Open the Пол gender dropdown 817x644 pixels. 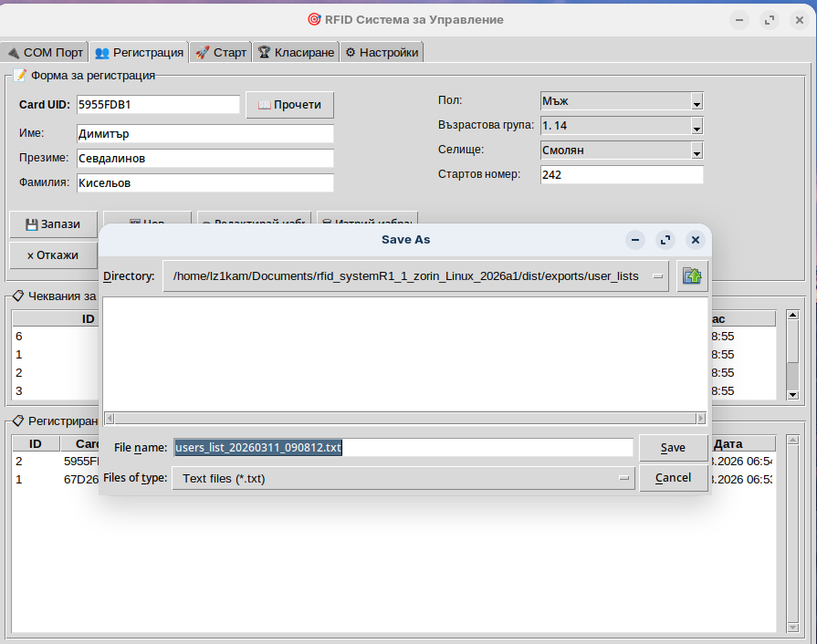[x=697, y=101]
